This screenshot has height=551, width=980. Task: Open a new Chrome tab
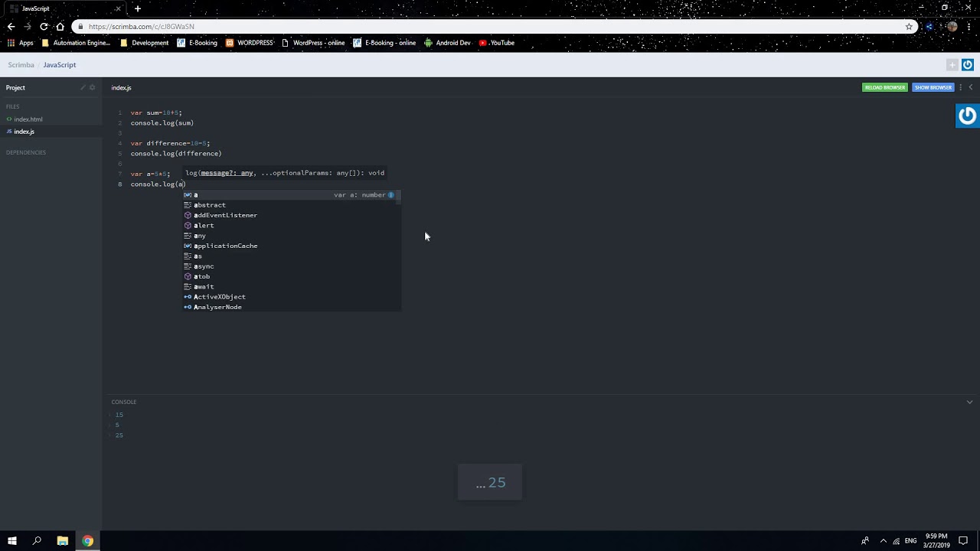(138, 8)
